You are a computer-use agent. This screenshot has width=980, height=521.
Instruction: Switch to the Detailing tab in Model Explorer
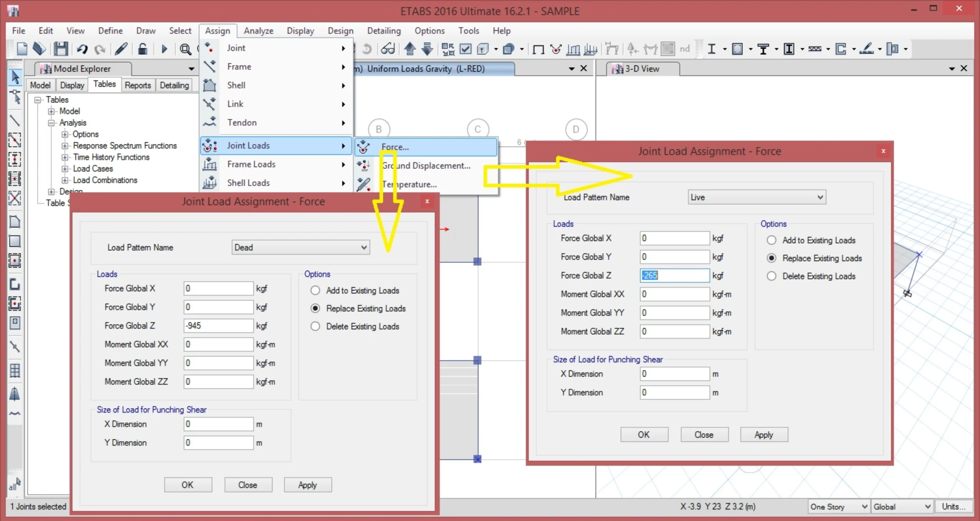point(174,85)
